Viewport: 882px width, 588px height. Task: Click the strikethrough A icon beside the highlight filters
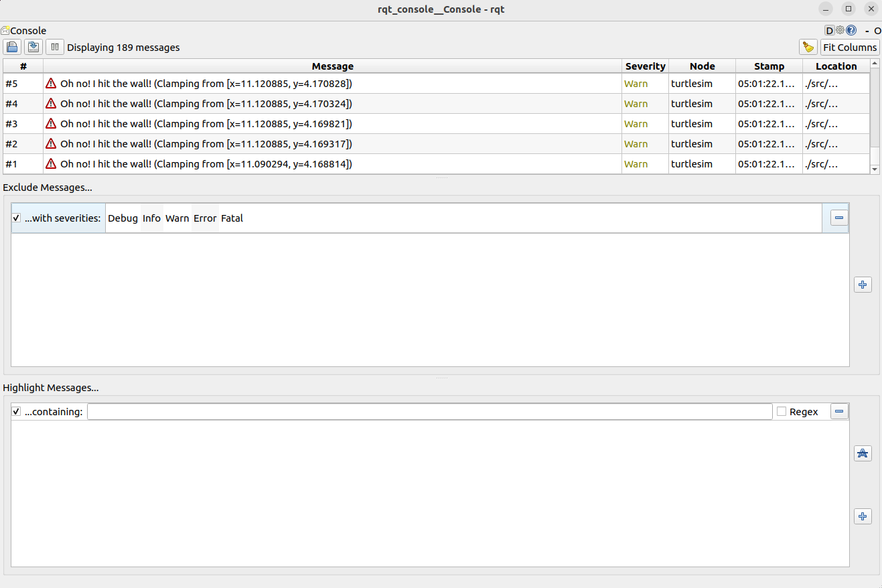pyautogui.click(x=863, y=453)
